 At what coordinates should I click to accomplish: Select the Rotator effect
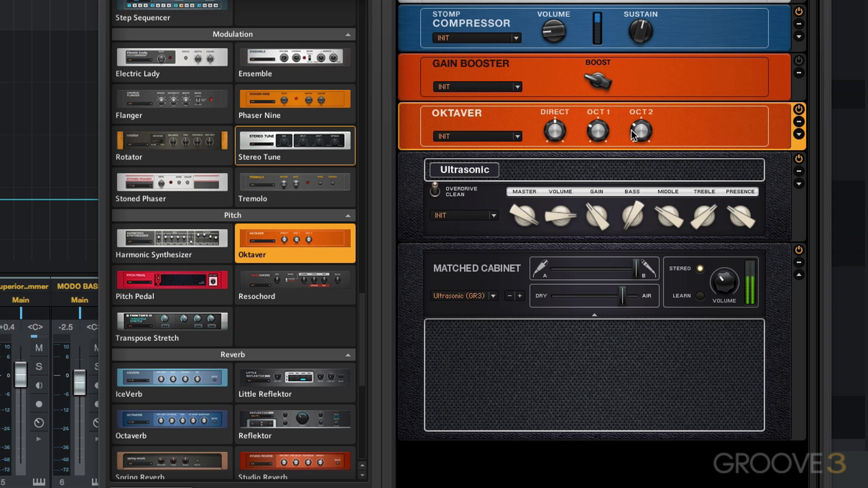point(172,146)
